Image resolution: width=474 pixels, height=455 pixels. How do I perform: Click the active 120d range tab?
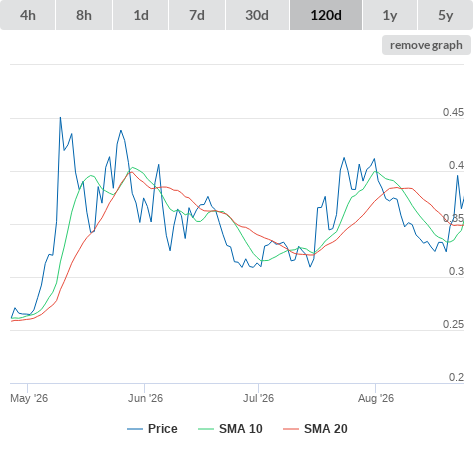326,15
